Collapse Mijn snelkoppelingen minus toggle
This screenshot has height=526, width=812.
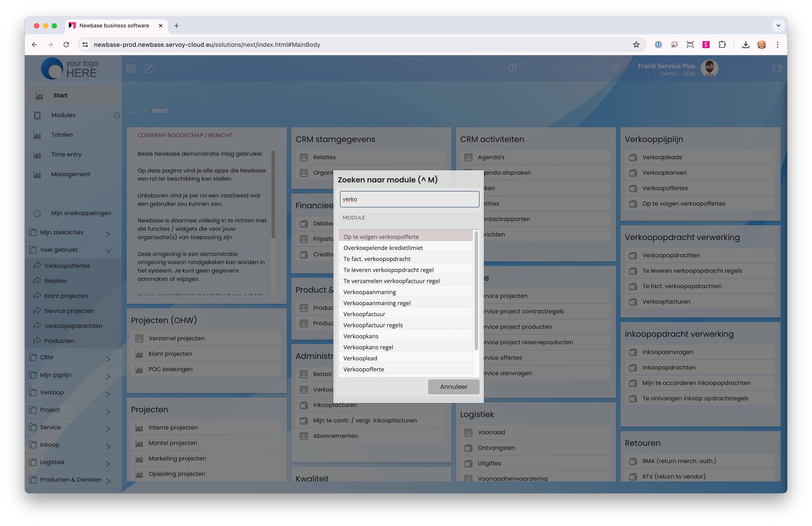click(37, 213)
